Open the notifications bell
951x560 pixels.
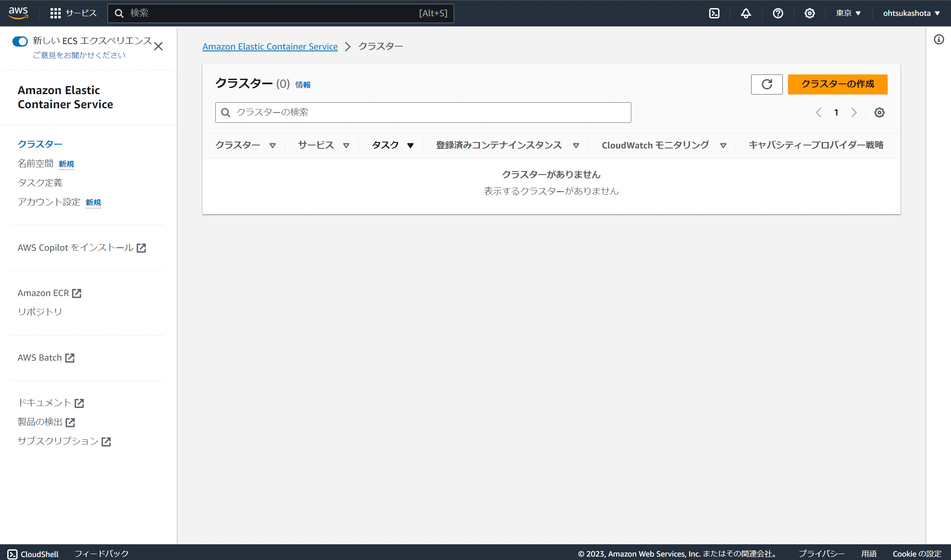pyautogui.click(x=746, y=13)
